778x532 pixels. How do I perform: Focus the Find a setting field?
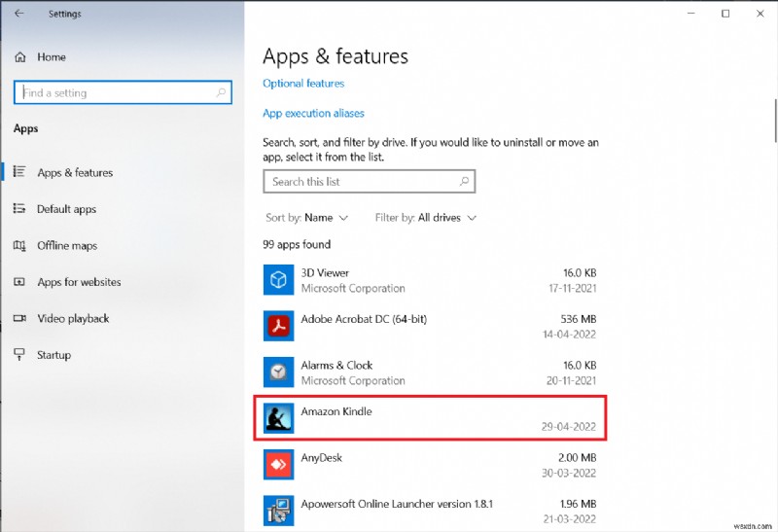[x=123, y=92]
